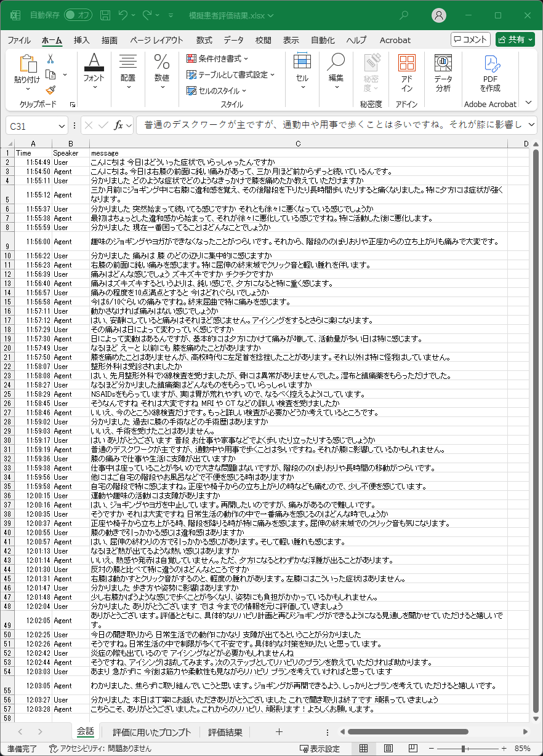The image size is (543, 756).
Task: Switch to Page Layout view in status bar
Action: coord(390,749)
